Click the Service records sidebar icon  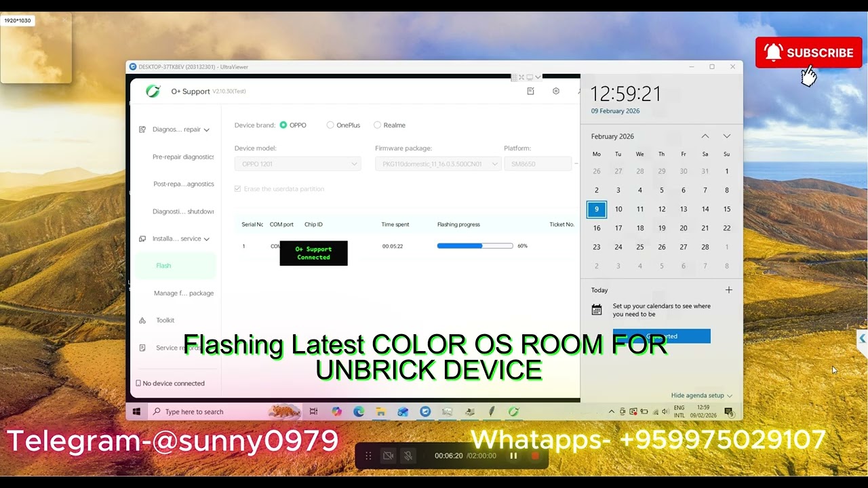pos(142,348)
